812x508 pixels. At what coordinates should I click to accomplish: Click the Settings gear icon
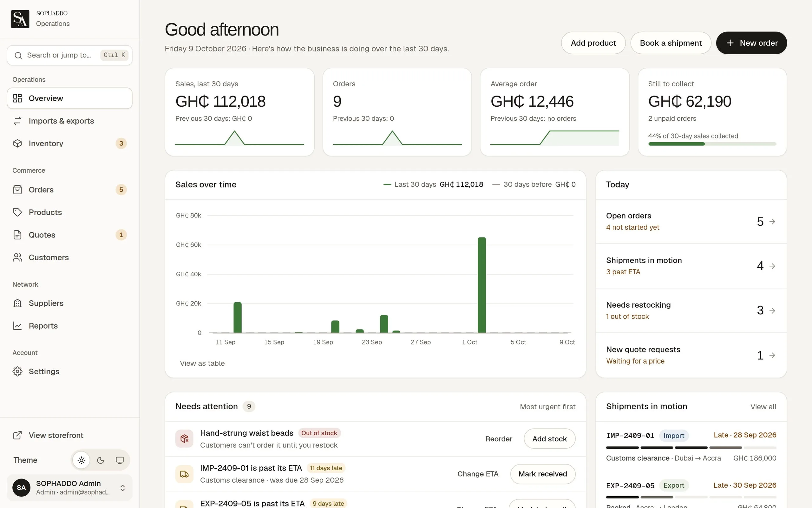[17, 371]
